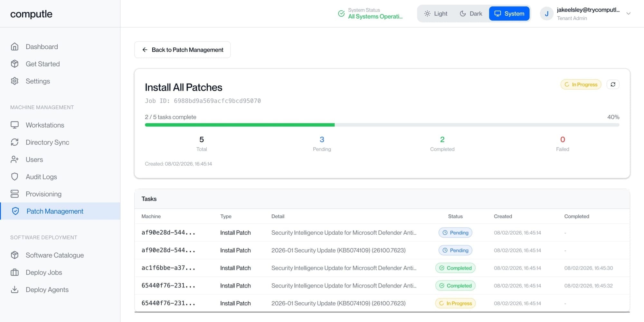The width and height of the screenshot is (644, 322).
Task: Click the Users add-person icon
Action: click(x=14, y=160)
